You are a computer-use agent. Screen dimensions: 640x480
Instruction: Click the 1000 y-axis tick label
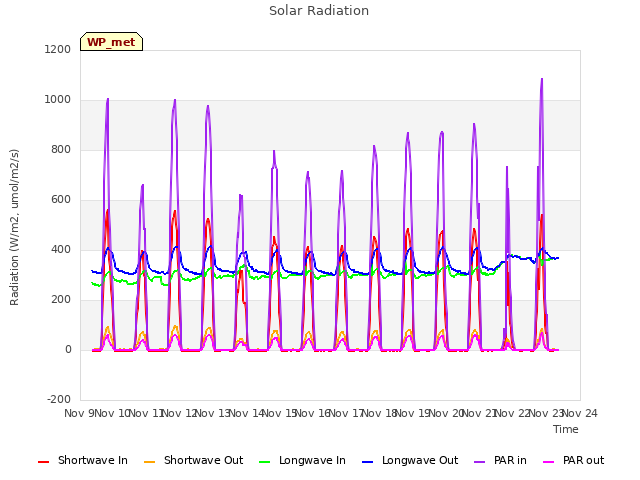[x=58, y=100]
